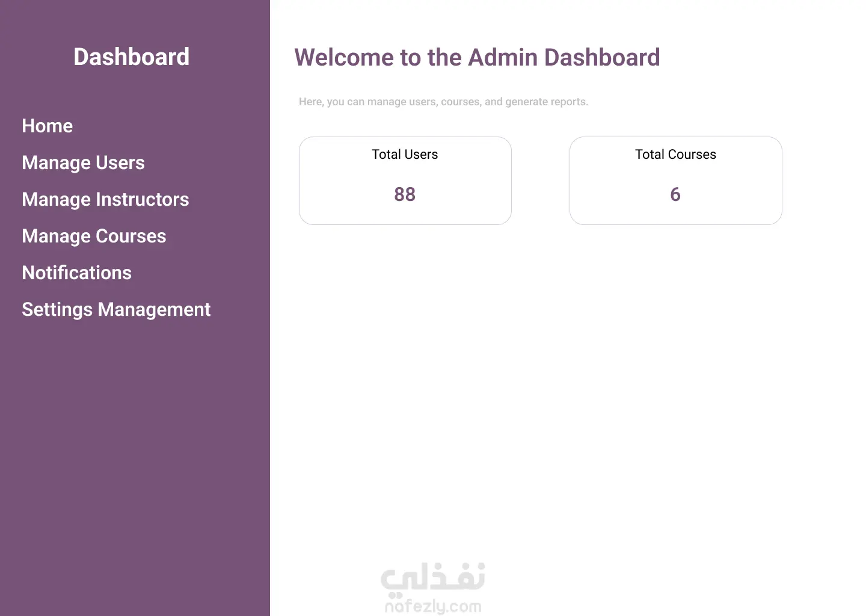Viewport: 866px width, 616px height.
Task: Click the Total Users label
Action: (405, 155)
